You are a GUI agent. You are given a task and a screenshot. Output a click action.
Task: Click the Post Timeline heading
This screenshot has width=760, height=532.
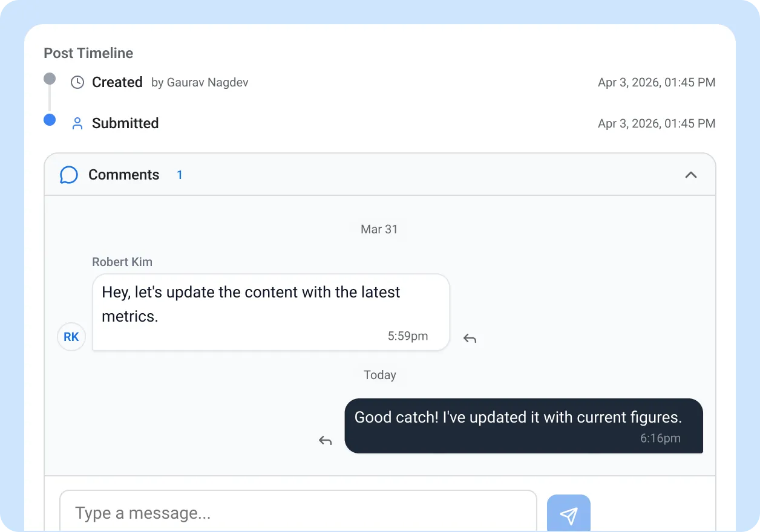coord(88,53)
